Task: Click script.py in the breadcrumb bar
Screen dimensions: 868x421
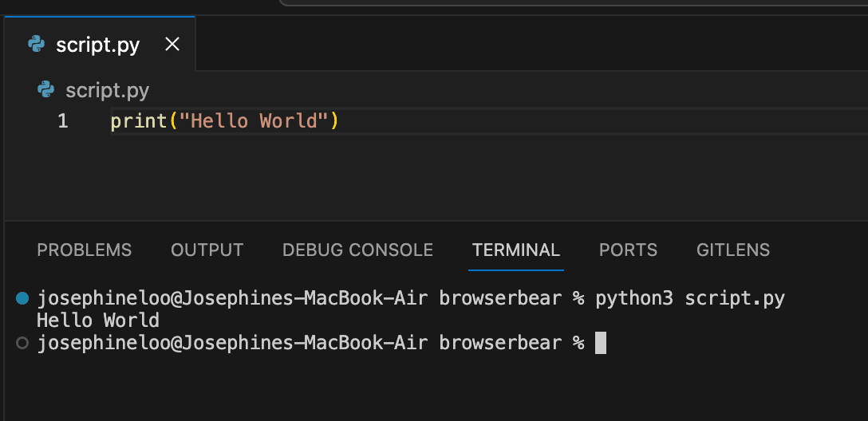Action: (x=108, y=90)
